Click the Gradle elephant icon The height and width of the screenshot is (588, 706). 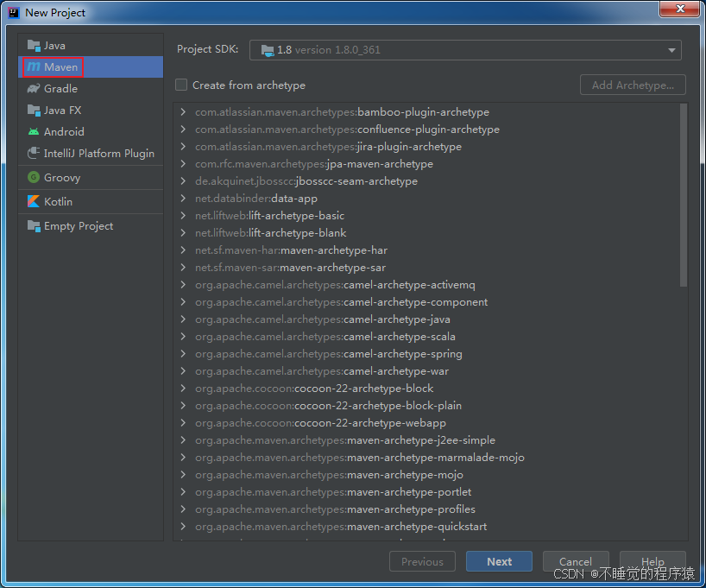click(34, 88)
